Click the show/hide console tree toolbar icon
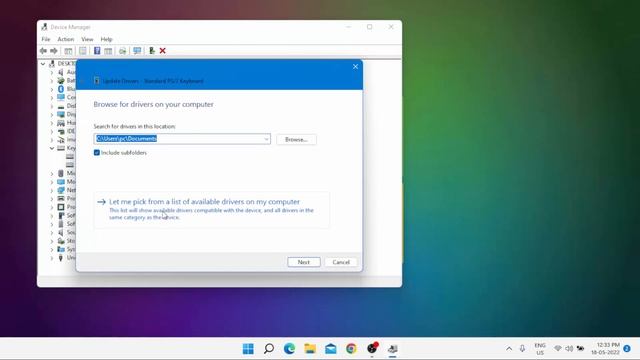640x360 pixels. pyautogui.click(x=68, y=51)
